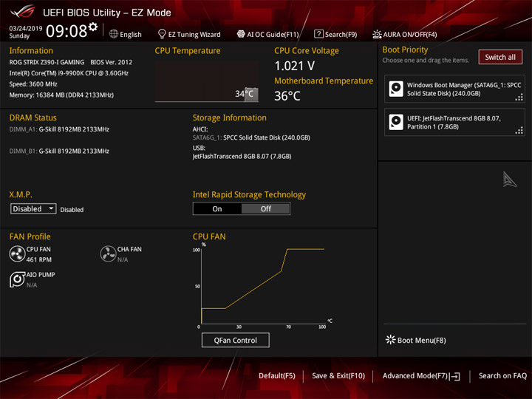Turn Intel Rapid Storage Technology On
The width and height of the screenshot is (532, 399).
click(x=217, y=208)
